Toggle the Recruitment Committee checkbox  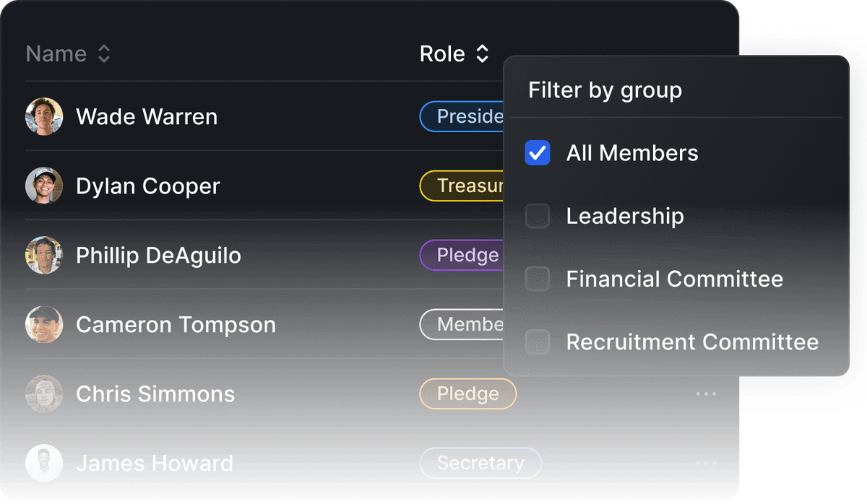point(538,342)
